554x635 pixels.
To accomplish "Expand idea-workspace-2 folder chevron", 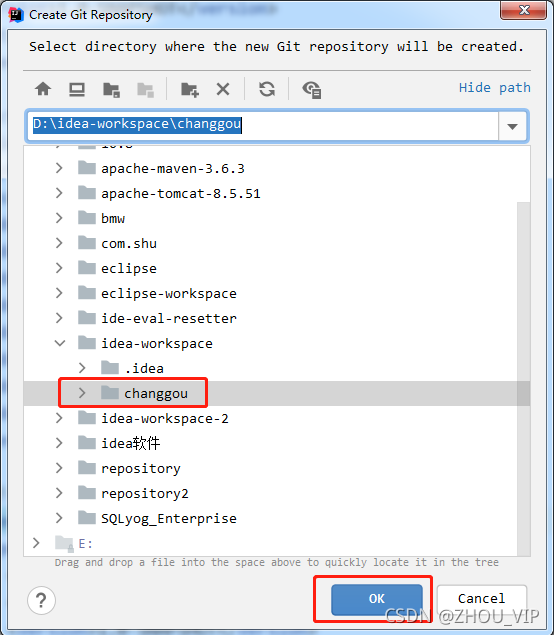I will [x=59, y=418].
